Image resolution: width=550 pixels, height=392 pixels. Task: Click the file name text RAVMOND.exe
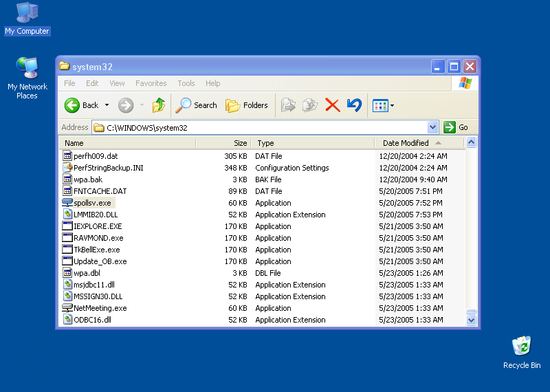pyautogui.click(x=98, y=238)
